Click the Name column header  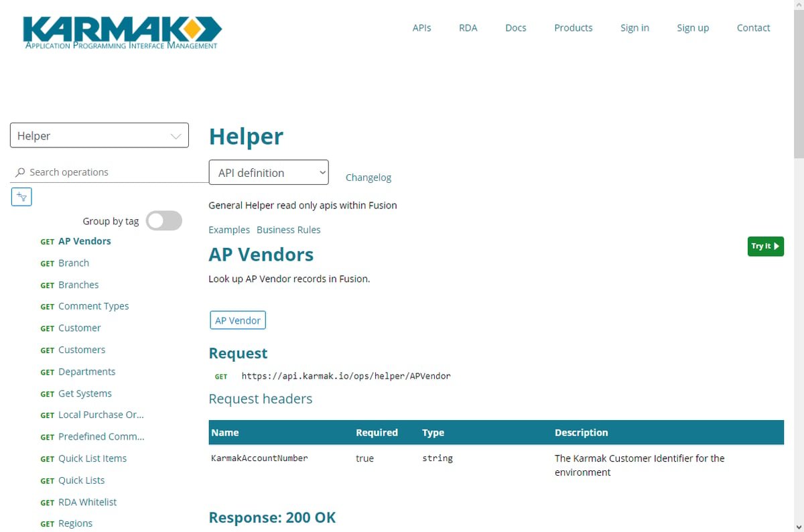(x=225, y=432)
